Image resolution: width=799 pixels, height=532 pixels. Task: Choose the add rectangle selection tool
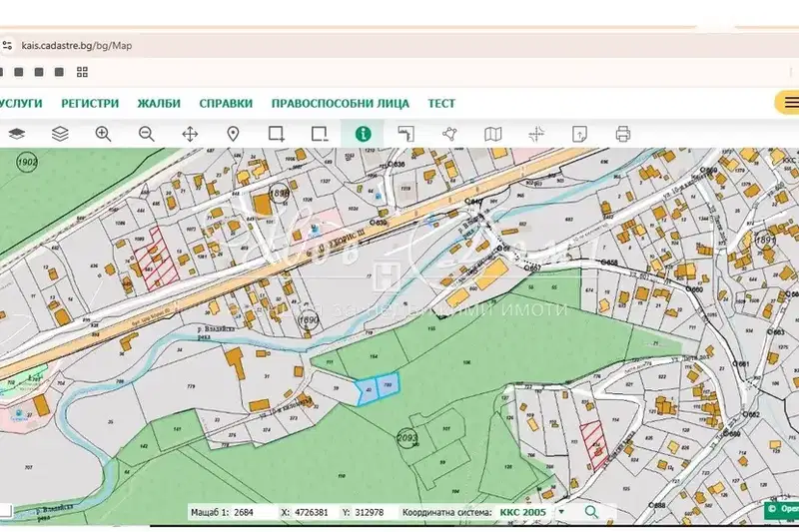277,134
